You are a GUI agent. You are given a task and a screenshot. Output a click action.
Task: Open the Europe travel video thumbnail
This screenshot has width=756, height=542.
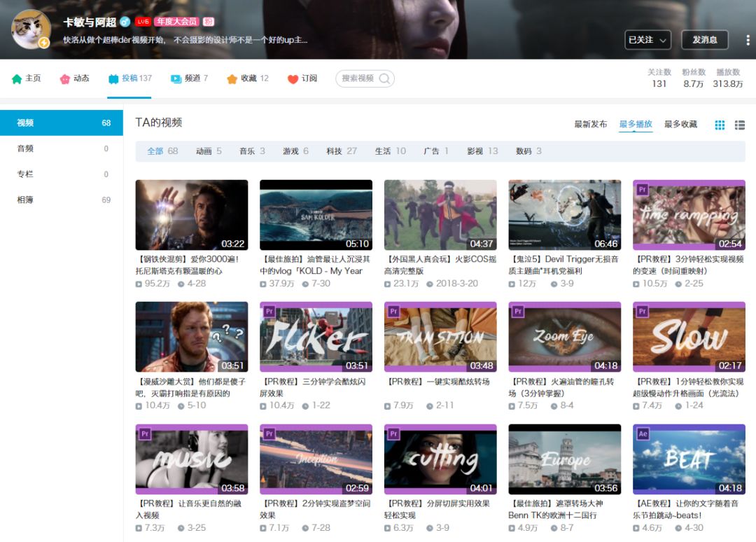[565, 459]
